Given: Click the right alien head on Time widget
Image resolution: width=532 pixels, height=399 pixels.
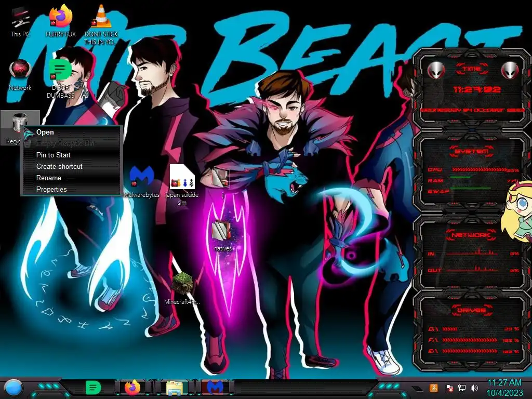Looking at the screenshot, I should coord(510,70).
